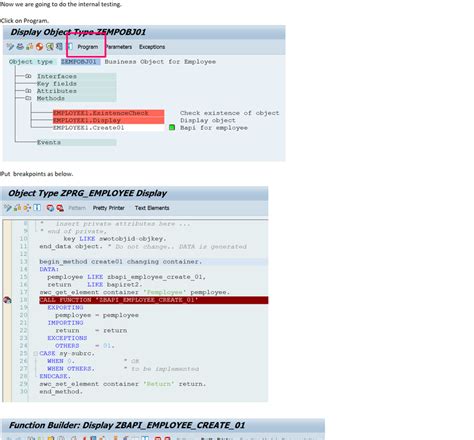
Task: Click the 'key LIKE swotobjid-objkey.' code line
Action: (115, 239)
